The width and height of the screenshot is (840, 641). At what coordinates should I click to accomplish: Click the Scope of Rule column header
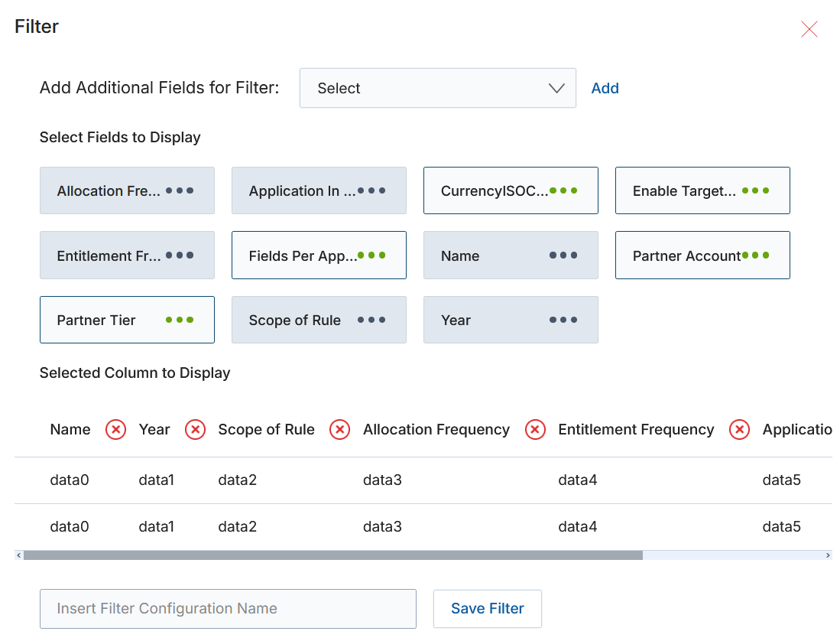click(266, 430)
